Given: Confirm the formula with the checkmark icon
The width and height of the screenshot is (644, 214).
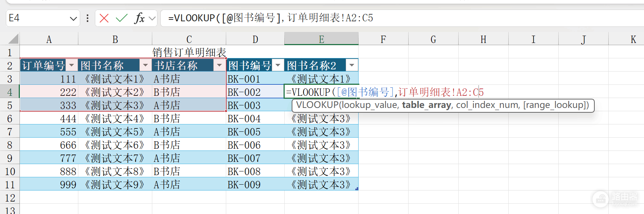Looking at the screenshot, I should tap(121, 18).
